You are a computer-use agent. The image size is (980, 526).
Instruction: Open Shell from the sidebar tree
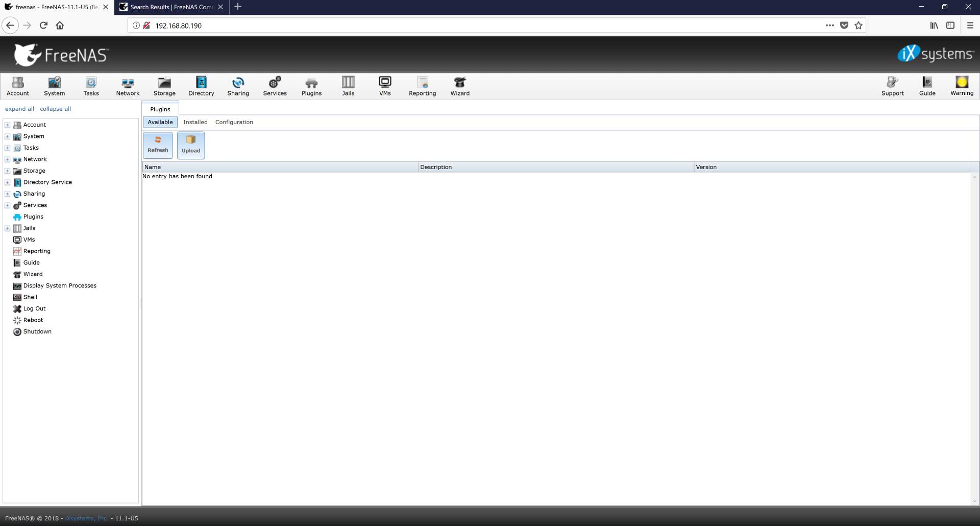(30, 297)
